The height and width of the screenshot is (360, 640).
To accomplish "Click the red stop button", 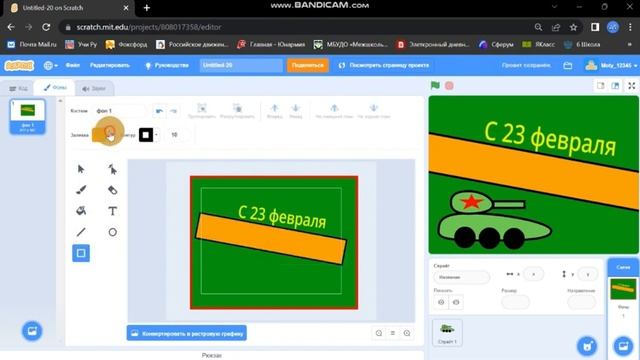I will coord(449,85).
